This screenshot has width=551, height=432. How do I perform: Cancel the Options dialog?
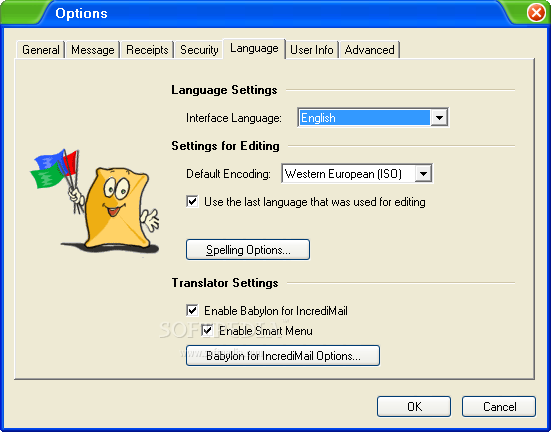coord(499,406)
